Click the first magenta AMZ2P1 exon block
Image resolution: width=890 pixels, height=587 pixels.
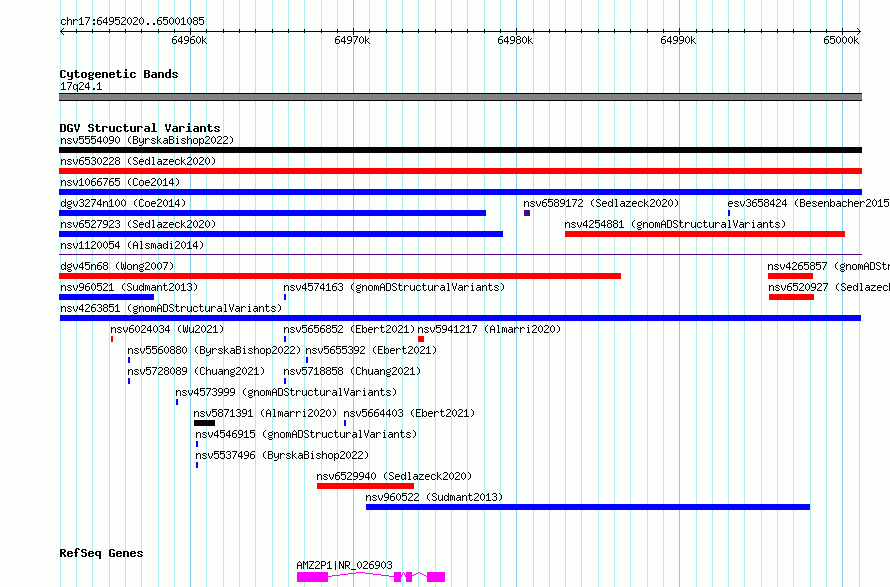[312, 577]
